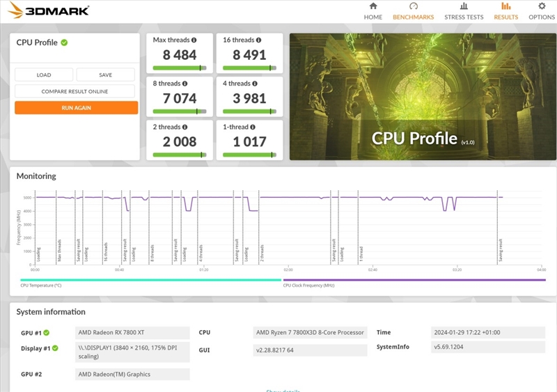
Task: Select the 8 484 Max threads score
Action: (180, 55)
